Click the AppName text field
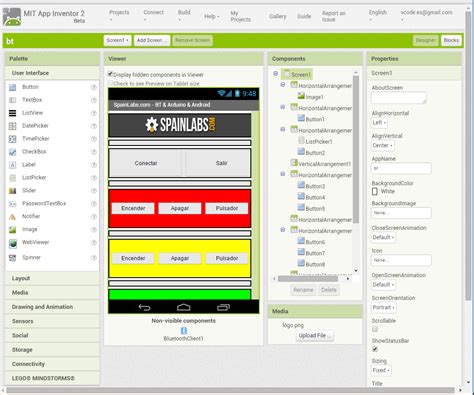This screenshot has width=474, height=395. coord(401,168)
